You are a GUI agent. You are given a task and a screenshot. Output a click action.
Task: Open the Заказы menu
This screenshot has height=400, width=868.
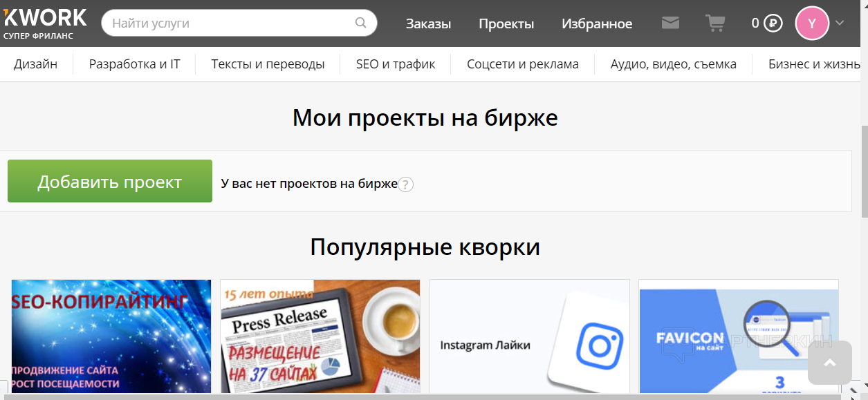[428, 23]
